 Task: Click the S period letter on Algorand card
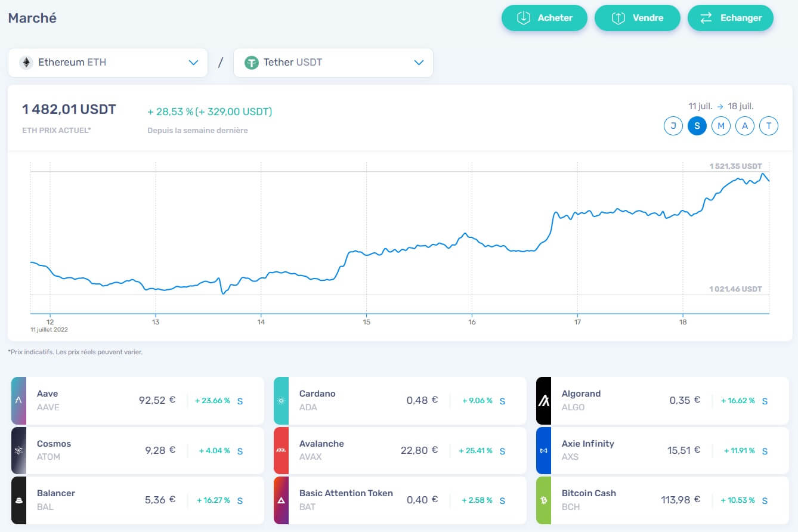pos(765,401)
